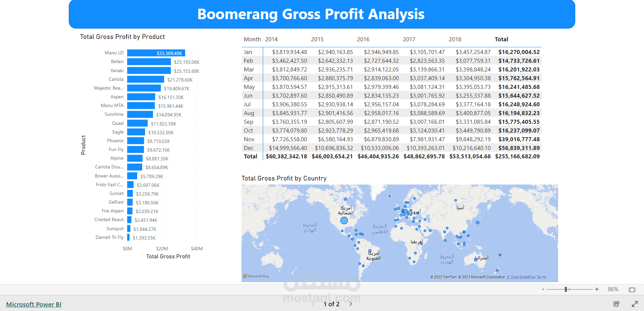The height and width of the screenshot is (311, 644).
Task: Select the Manu LD bar in the chart
Action: pyautogui.click(x=156, y=53)
